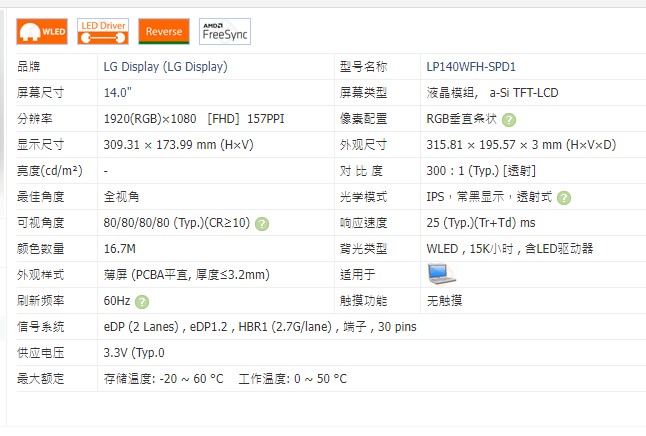Screen dimensions: 646x436
Task: Open help icon beside IPS 常黑显示 透射式
Action: click(x=564, y=198)
